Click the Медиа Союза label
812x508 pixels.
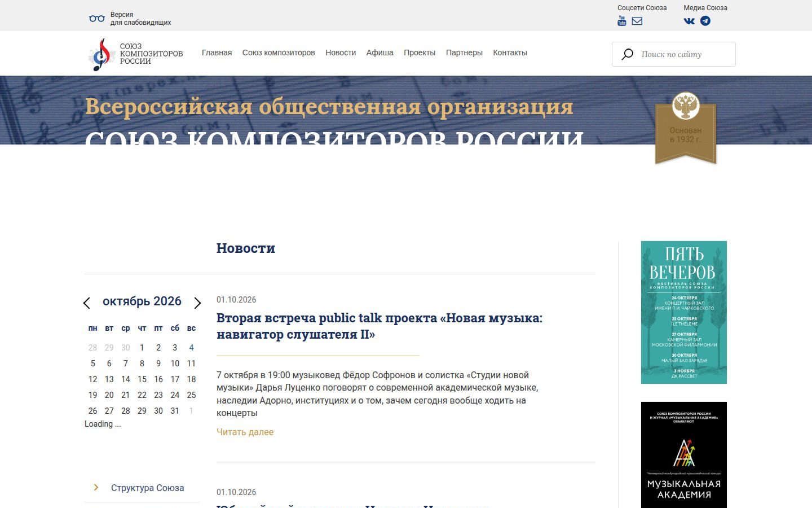(x=705, y=8)
